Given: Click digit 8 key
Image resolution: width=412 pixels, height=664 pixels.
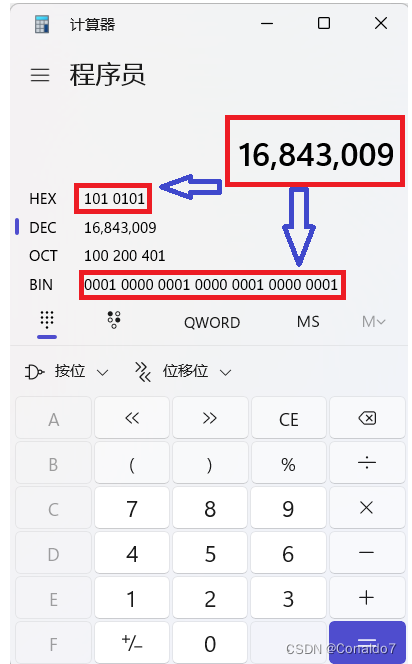Looking at the screenshot, I should tap(210, 508).
